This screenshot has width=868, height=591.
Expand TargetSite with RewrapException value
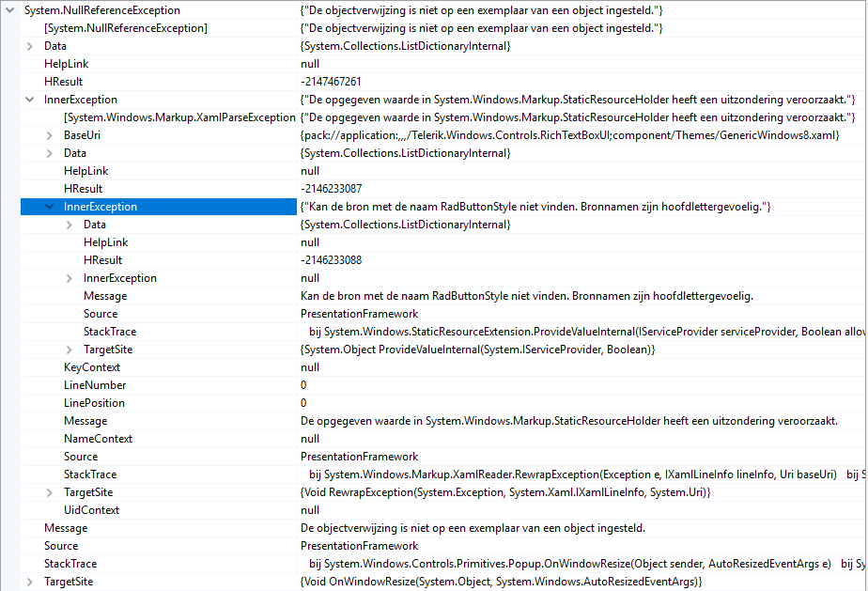point(50,492)
